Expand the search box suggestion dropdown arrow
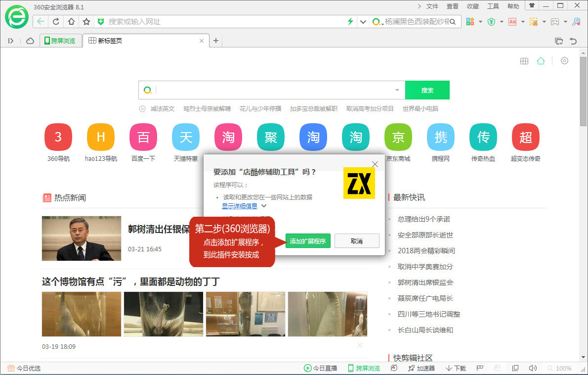Viewport: 588px width, 375px height. 397,90
